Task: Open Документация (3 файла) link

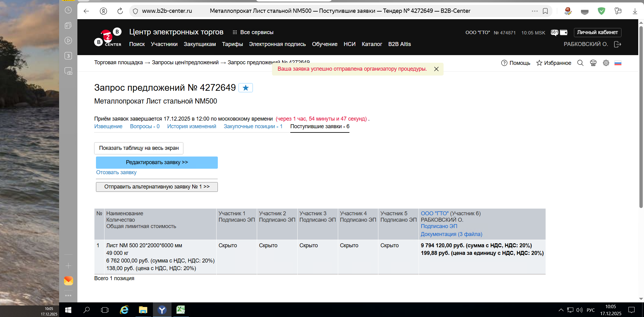Action: 451,234
